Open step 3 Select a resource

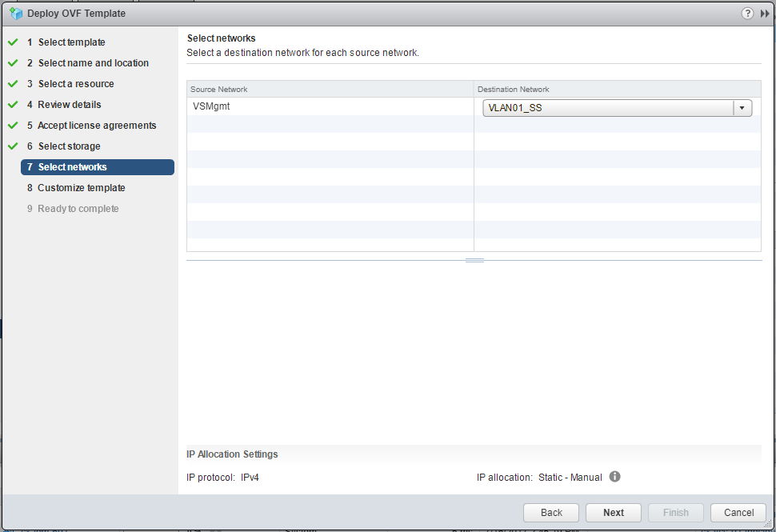75,84
